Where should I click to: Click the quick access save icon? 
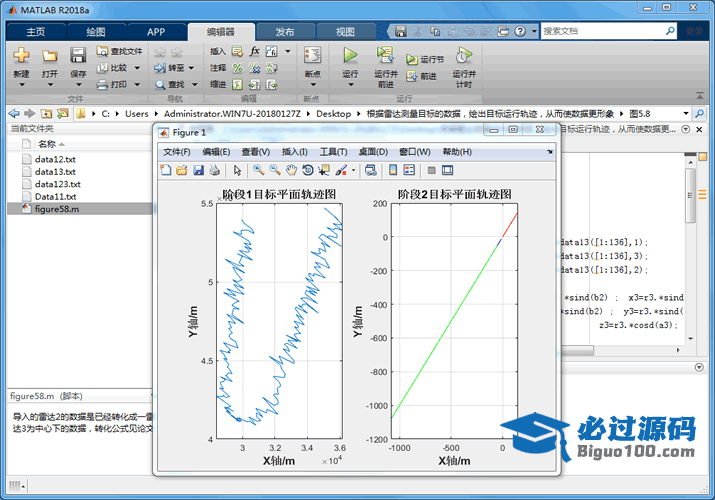(x=400, y=31)
